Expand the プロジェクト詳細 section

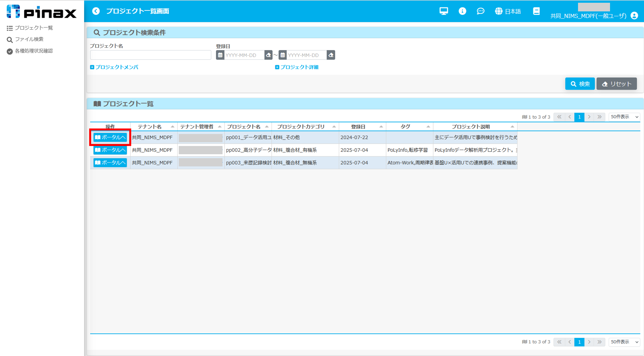tap(297, 67)
